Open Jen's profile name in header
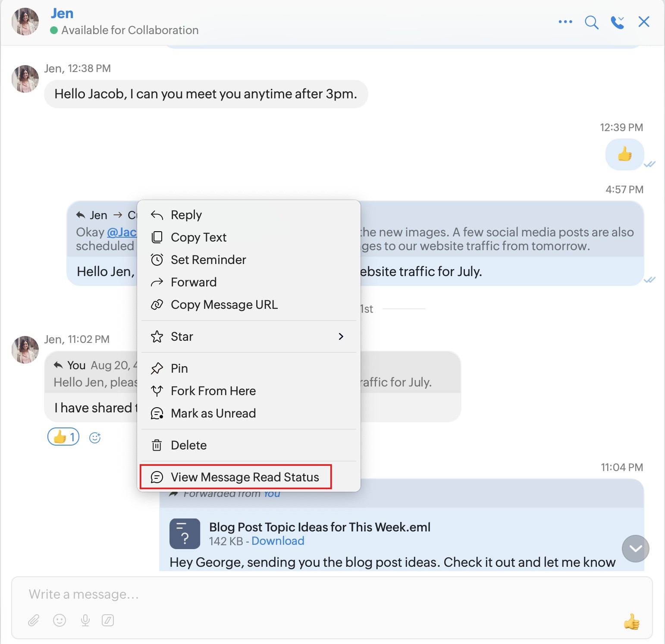 click(x=62, y=13)
